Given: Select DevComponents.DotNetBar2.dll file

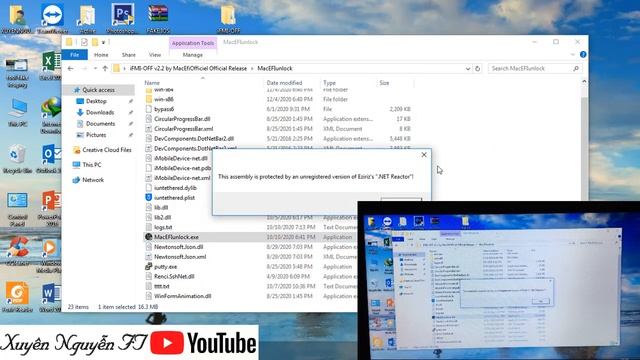Looking at the screenshot, I should 194,138.
